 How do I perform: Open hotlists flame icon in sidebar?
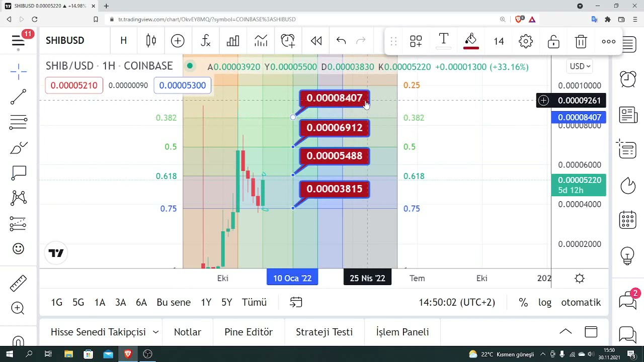tap(628, 186)
